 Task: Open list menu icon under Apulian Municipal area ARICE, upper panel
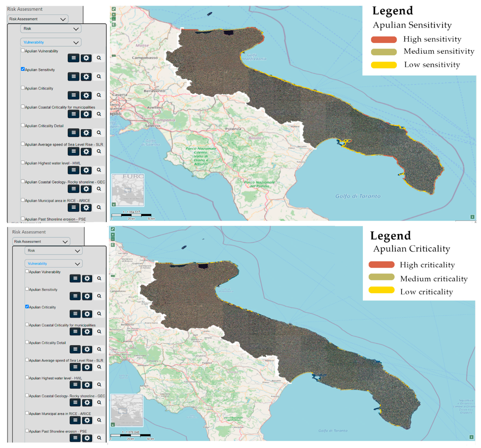[x=73, y=207]
